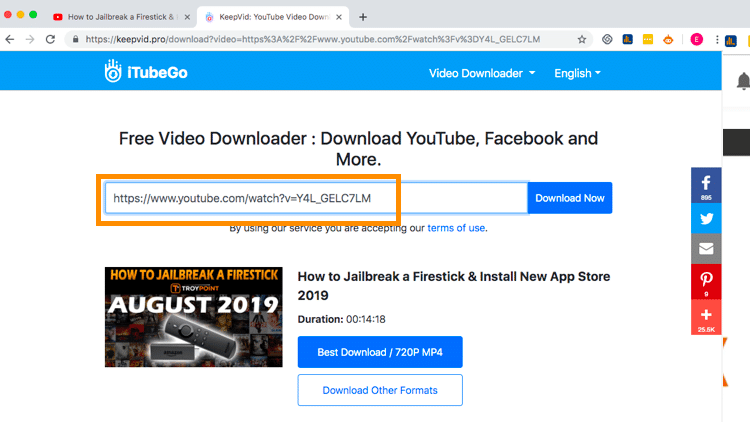The width and height of the screenshot is (750, 422).
Task: Click the video title How to Jailbreak a Firestick
Action: [x=453, y=286]
